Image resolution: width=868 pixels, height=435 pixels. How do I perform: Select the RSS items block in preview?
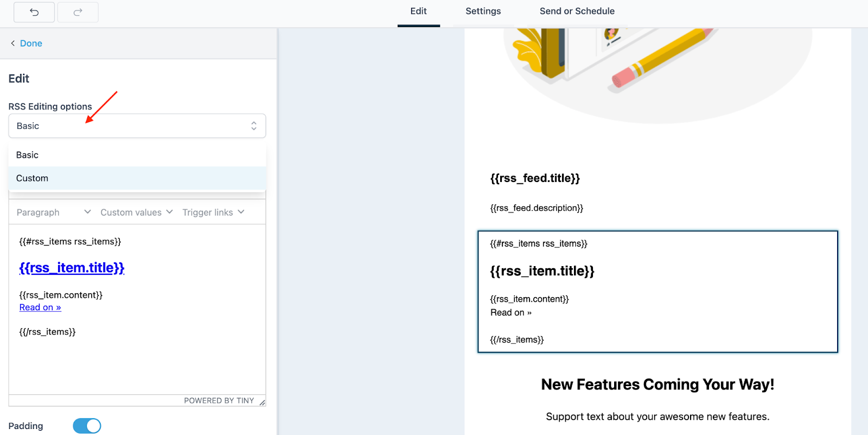(658, 292)
